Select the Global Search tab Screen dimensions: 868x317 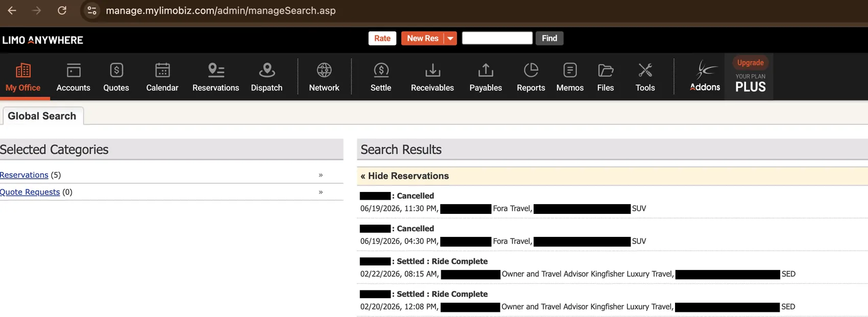42,116
